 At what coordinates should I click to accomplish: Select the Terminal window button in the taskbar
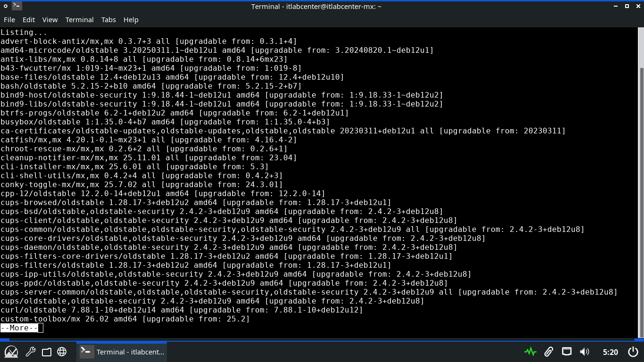coord(122,352)
